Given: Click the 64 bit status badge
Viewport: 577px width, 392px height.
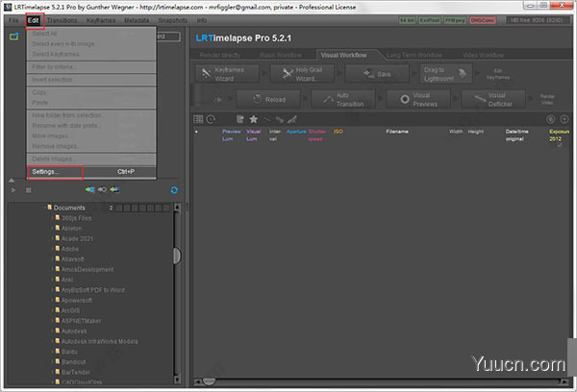Looking at the screenshot, I should click(408, 20).
